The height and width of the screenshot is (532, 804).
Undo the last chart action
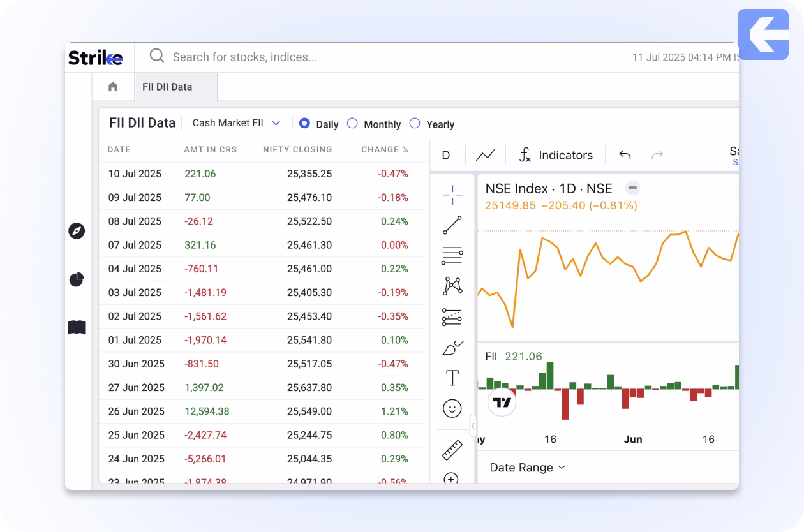click(x=625, y=155)
